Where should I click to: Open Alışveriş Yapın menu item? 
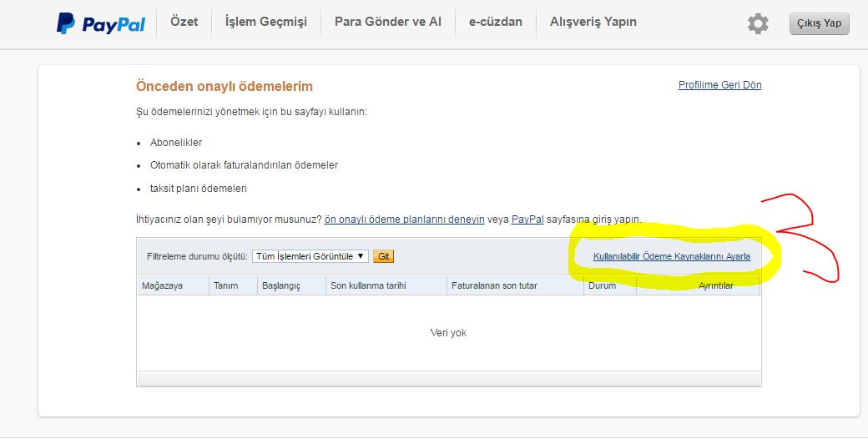593,22
